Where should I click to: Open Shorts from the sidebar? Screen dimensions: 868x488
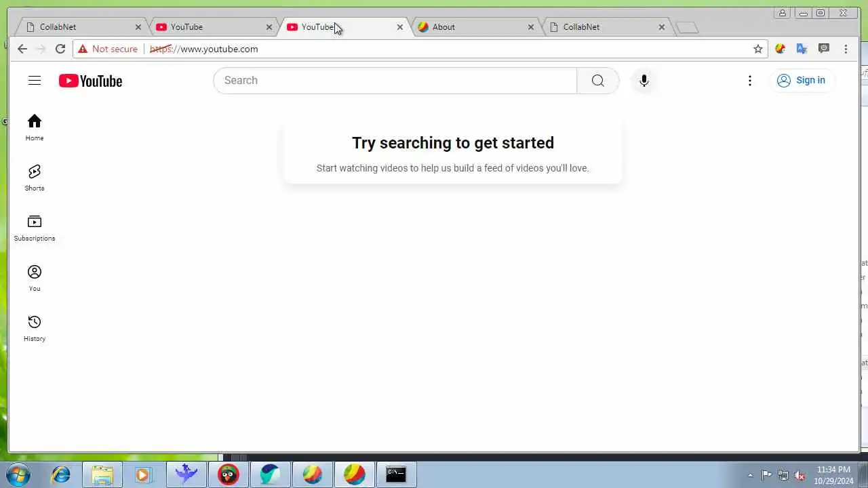(35, 178)
